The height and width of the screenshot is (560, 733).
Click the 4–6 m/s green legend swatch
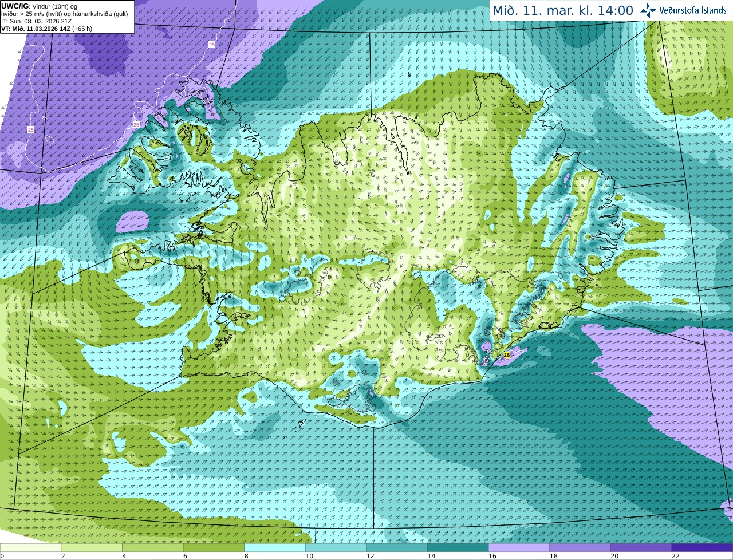(x=152, y=547)
